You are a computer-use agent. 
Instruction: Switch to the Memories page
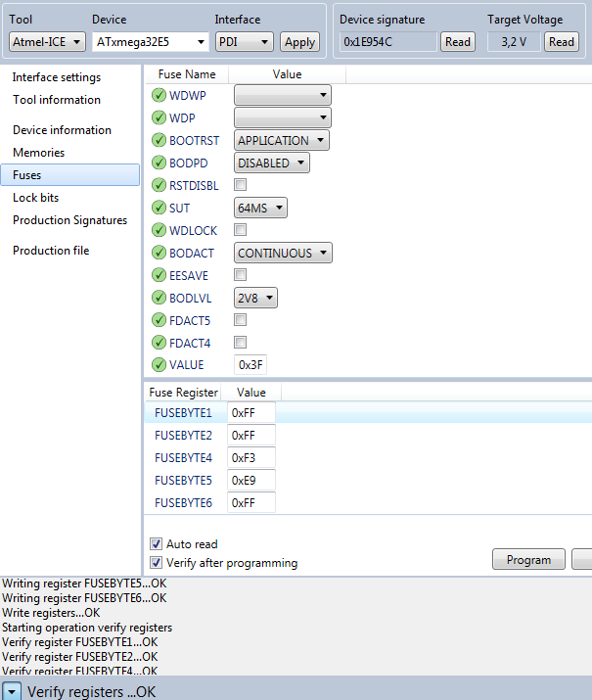click(39, 153)
